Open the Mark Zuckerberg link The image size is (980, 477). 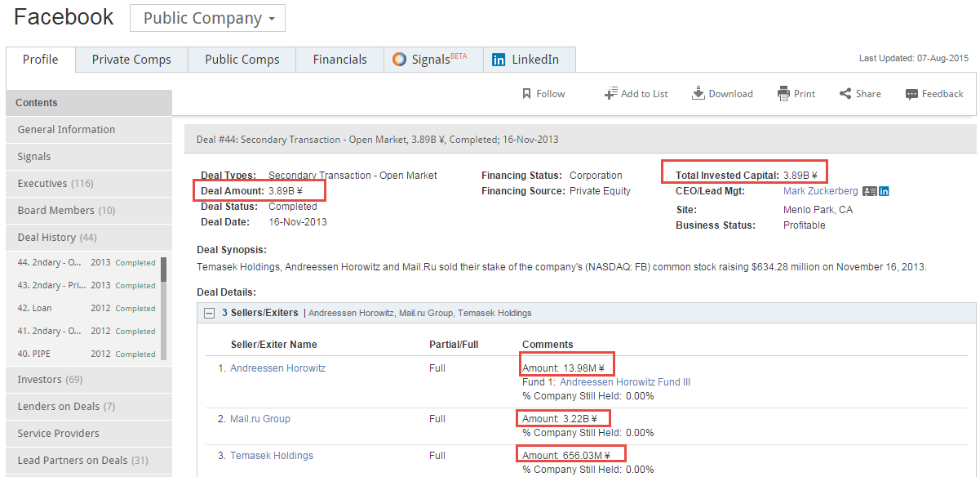pos(820,191)
